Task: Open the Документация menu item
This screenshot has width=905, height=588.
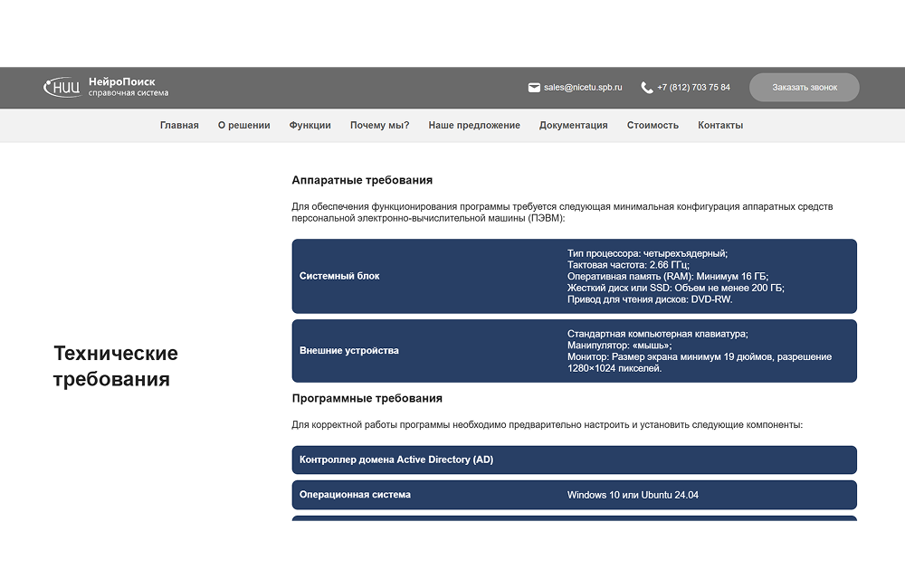Action: coord(574,125)
